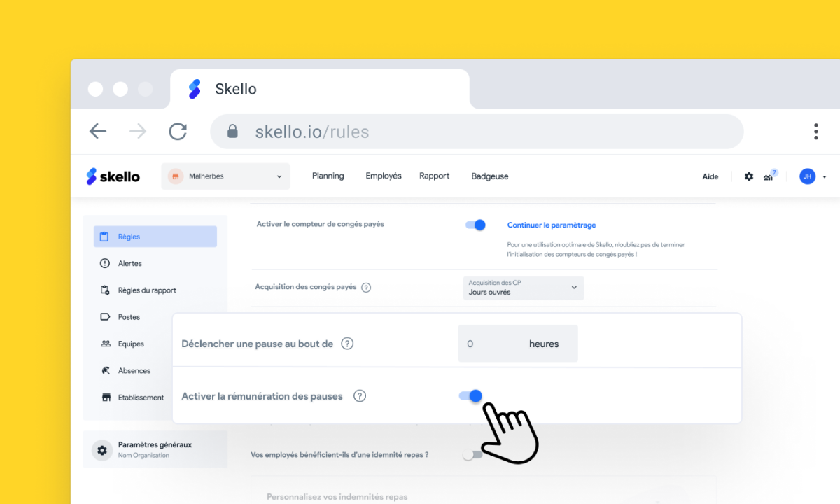Image resolution: width=840 pixels, height=504 pixels.
Task: Open the Planning menu
Action: click(x=328, y=176)
